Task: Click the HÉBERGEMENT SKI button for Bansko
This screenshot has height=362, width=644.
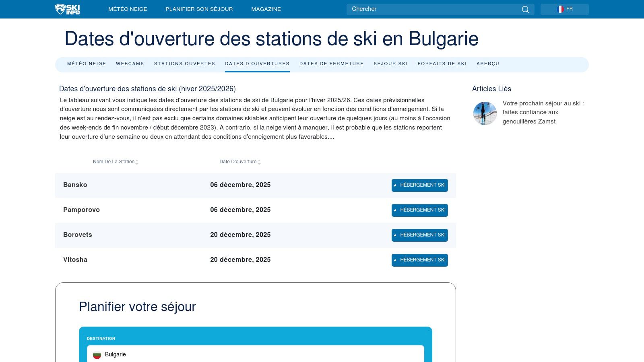Action: (x=419, y=185)
